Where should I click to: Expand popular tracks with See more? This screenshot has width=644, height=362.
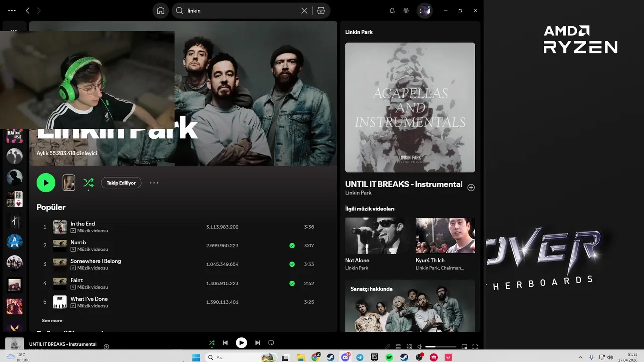click(x=52, y=320)
